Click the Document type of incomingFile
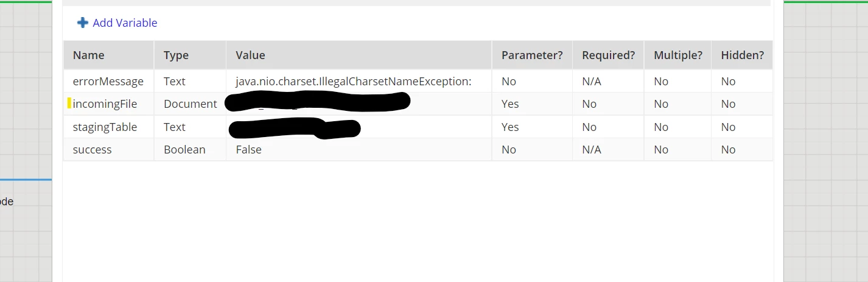This screenshot has height=282, width=868. tap(190, 104)
